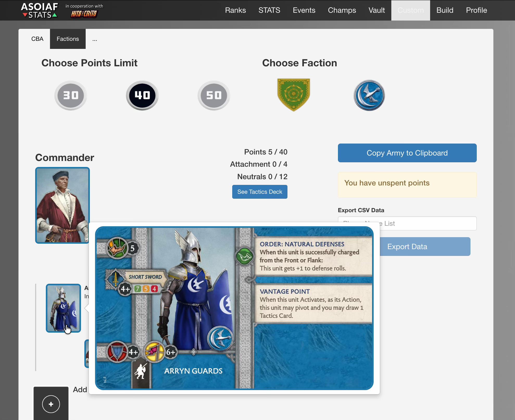Viewport: 515px width, 420px height.
Task: Go to the Events page
Action: click(304, 10)
